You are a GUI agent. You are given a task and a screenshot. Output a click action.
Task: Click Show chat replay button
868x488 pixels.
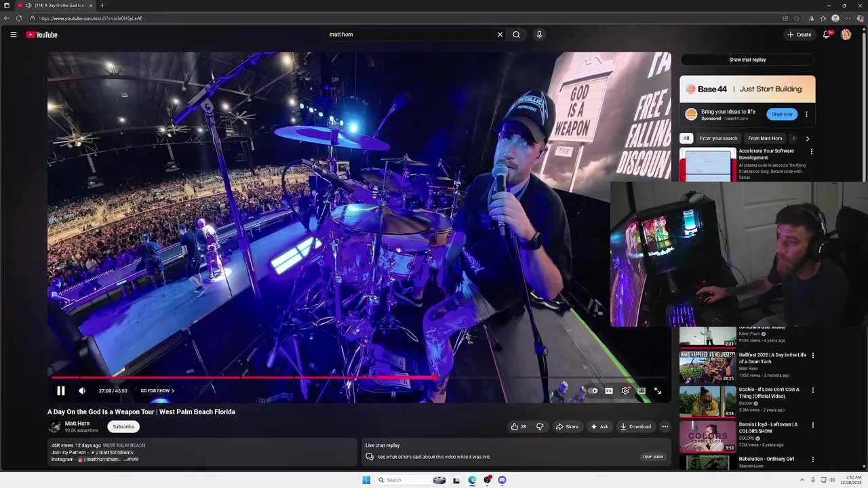[747, 60]
